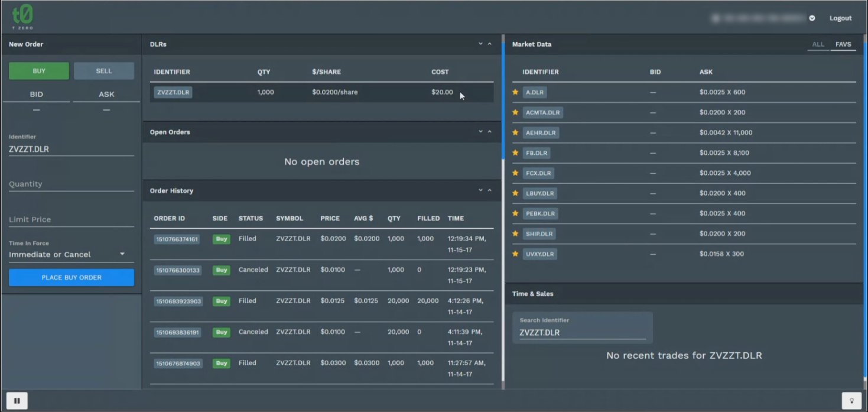Click the ASK label in New Order
This screenshot has height=412, width=868.
click(x=106, y=94)
